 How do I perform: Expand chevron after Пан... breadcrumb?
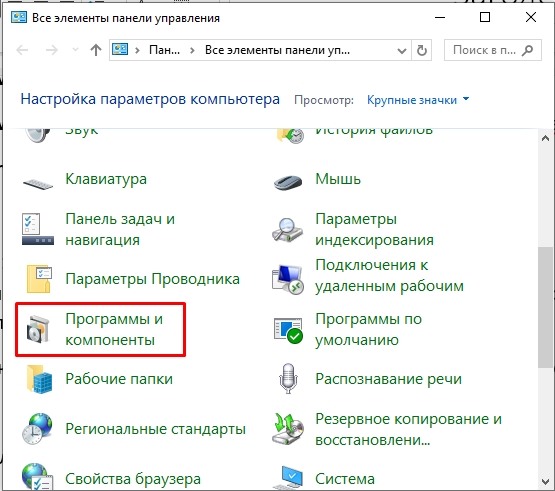point(192,50)
